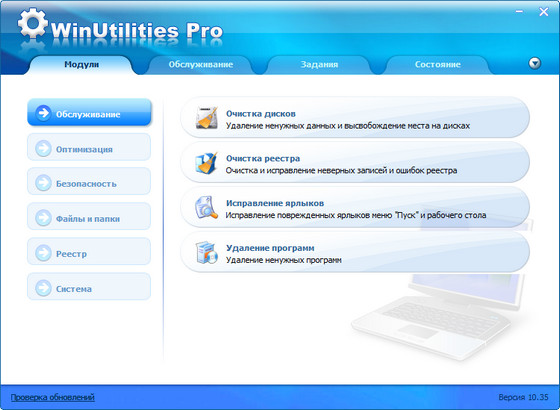Click the Проверка обновлений link
560x410 pixels.
(52, 397)
